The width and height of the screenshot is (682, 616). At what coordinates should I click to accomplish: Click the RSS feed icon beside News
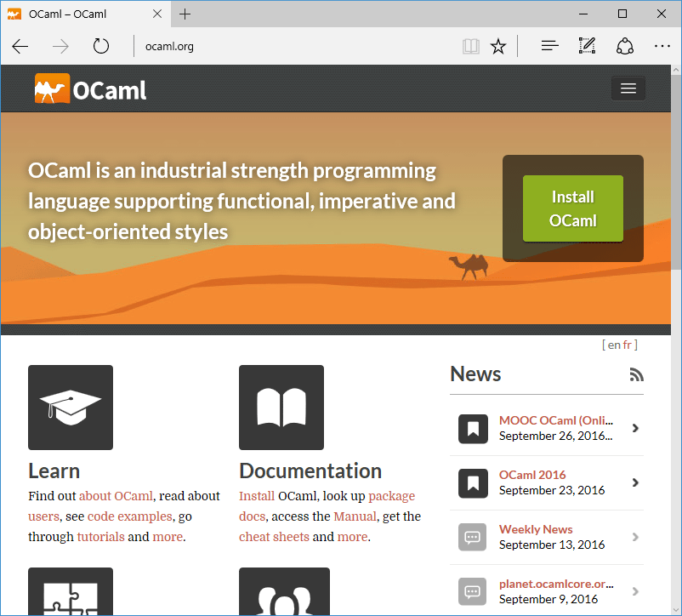coord(636,374)
